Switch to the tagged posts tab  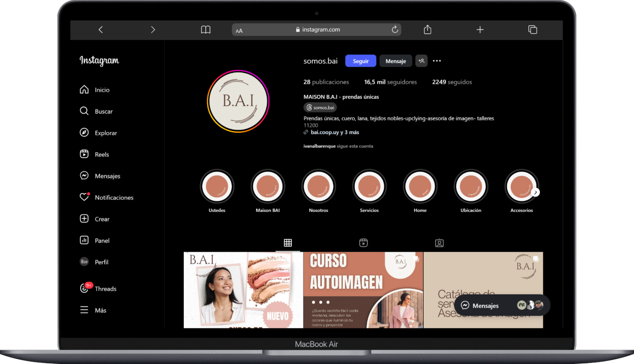pyautogui.click(x=439, y=243)
